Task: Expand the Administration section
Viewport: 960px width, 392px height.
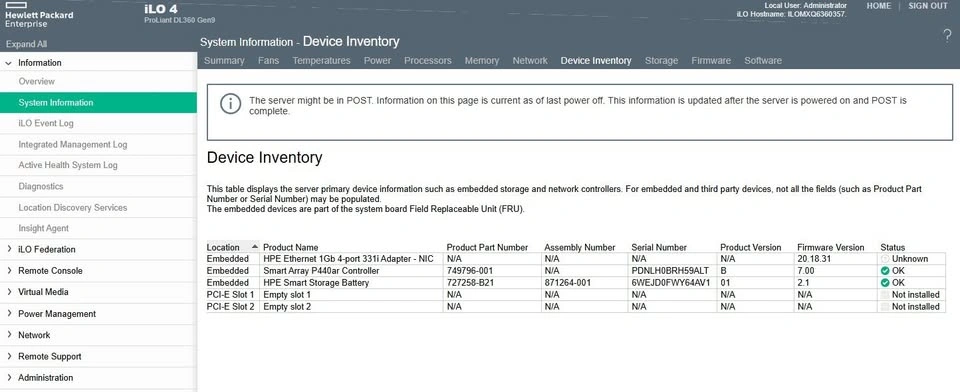Action: click(9, 378)
